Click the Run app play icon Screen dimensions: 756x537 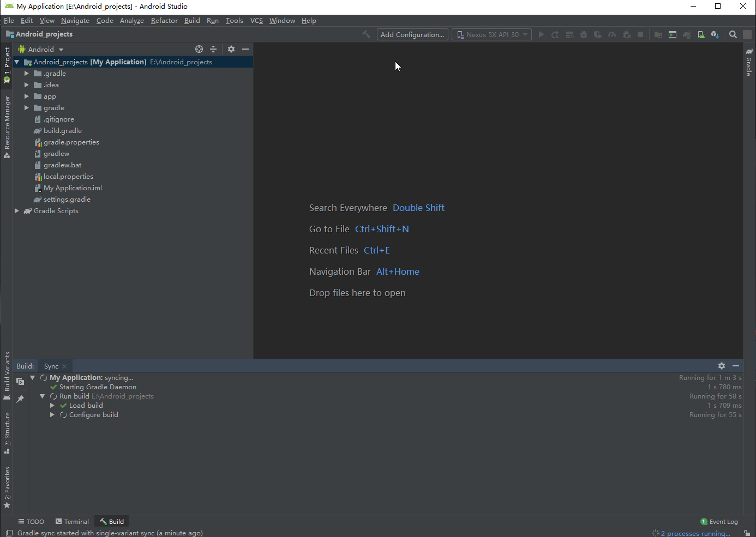coord(541,34)
